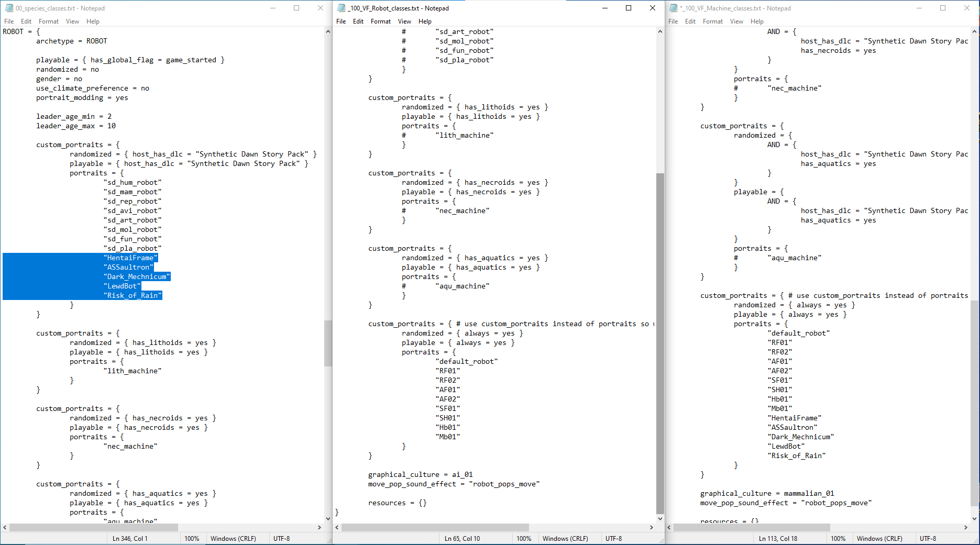Open File menu in _100_VF_Machine_classes window
The height and width of the screenshot is (545, 980).
click(x=673, y=21)
